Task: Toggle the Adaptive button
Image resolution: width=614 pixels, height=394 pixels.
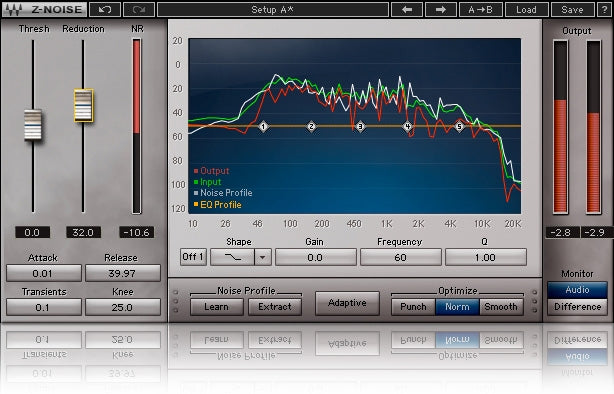Action: (347, 303)
